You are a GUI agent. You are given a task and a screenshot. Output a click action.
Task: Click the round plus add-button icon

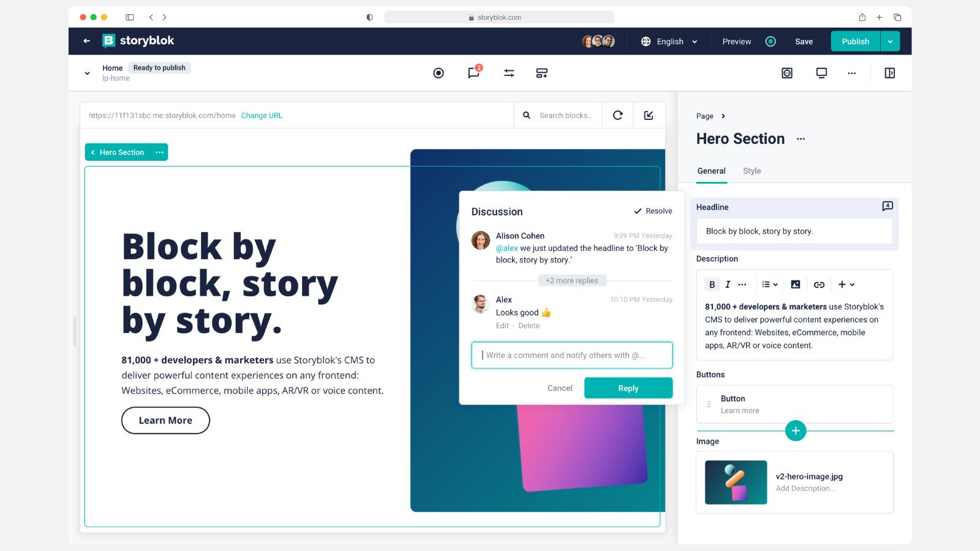pos(796,431)
